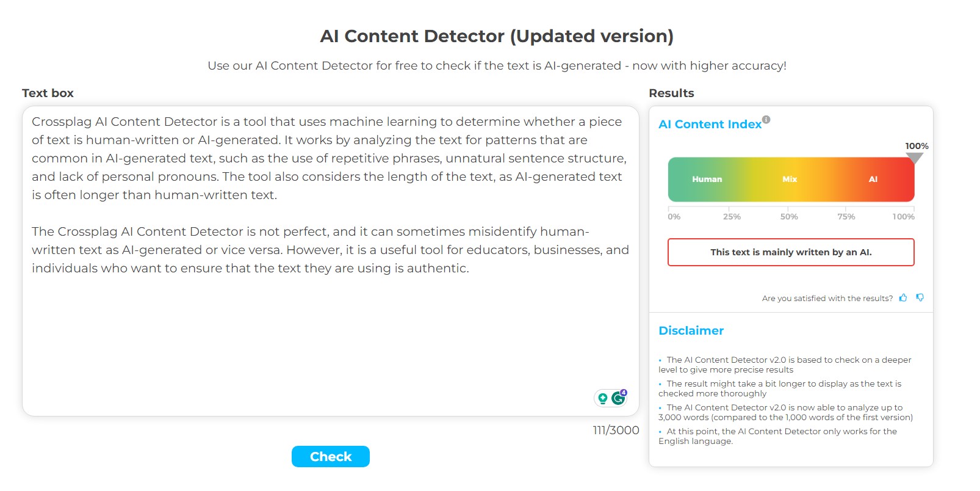Viewport: 980px width, 491px height.
Task: Click the Mix zone of the gauge
Action: pyautogui.click(x=790, y=179)
